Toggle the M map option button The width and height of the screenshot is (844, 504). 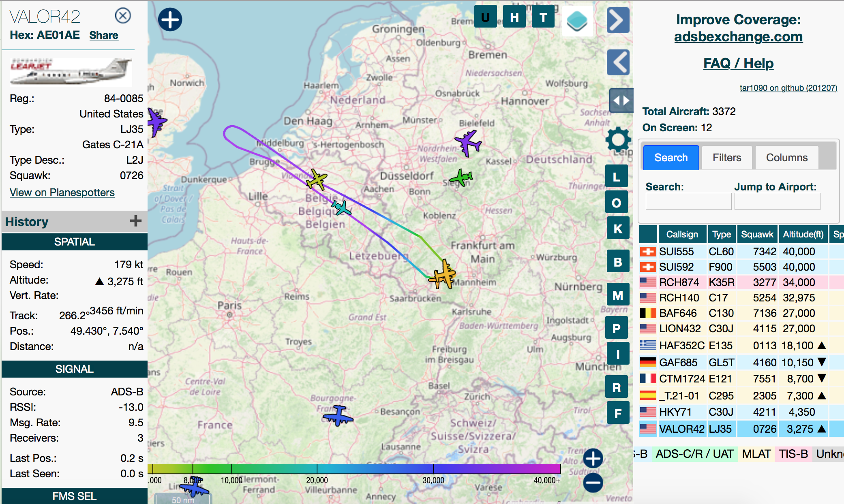point(618,295)
